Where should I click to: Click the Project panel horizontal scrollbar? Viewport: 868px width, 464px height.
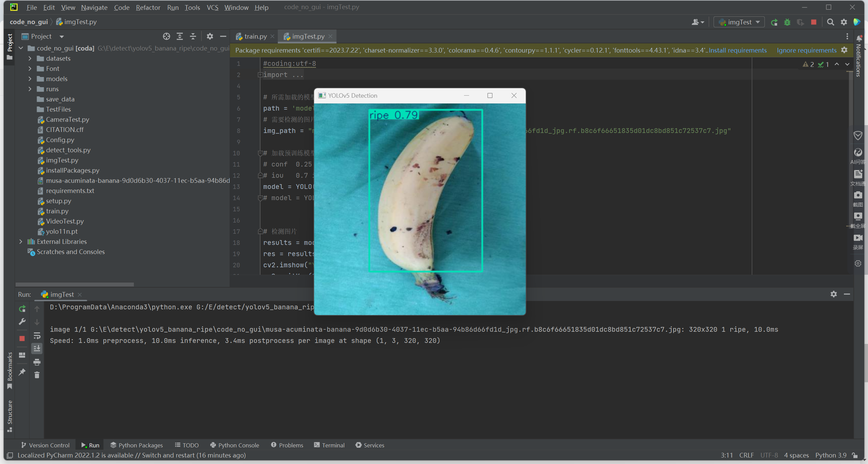75,284
